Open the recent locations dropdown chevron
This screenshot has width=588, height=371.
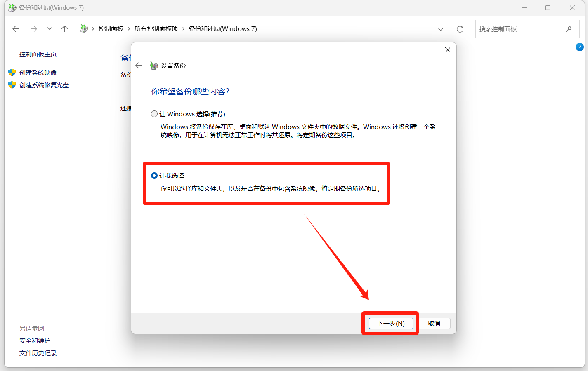(50, 29)
